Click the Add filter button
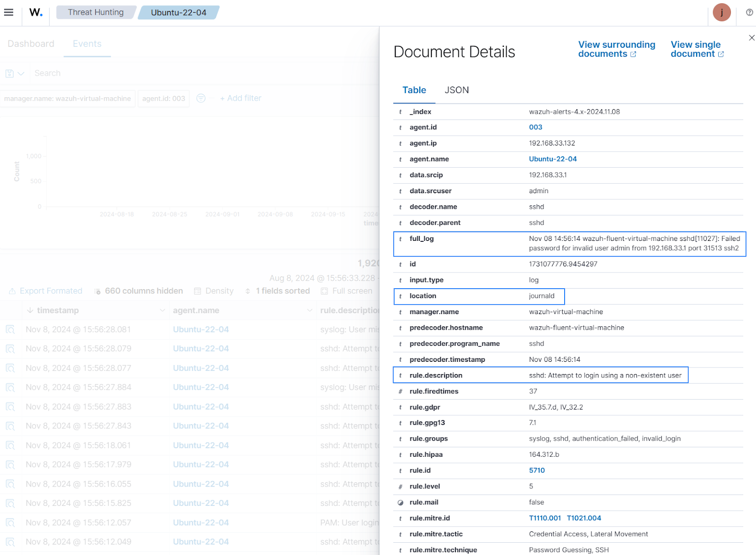Viewport: 756px width, 555px height. (x=241, y=98)
